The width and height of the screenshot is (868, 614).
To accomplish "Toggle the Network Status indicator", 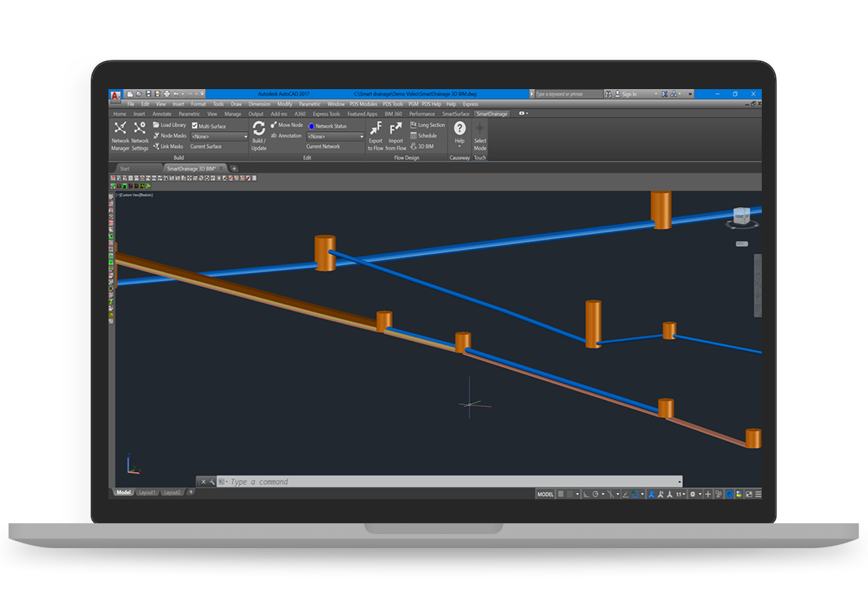I will [312, 126].
